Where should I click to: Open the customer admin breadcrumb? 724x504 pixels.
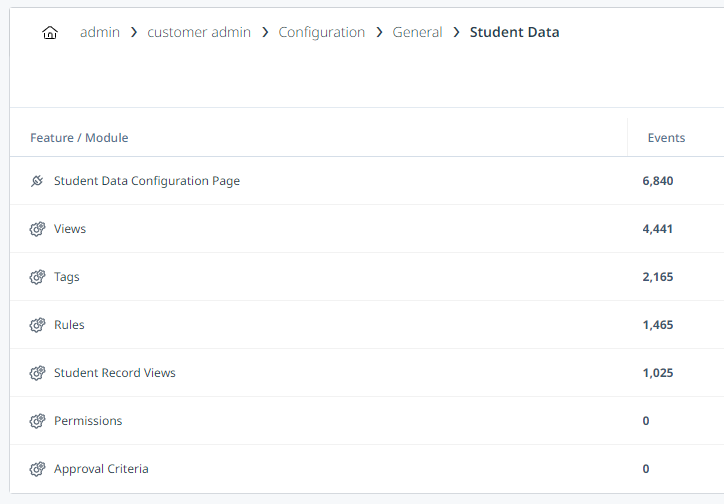[x=199, y=32]
